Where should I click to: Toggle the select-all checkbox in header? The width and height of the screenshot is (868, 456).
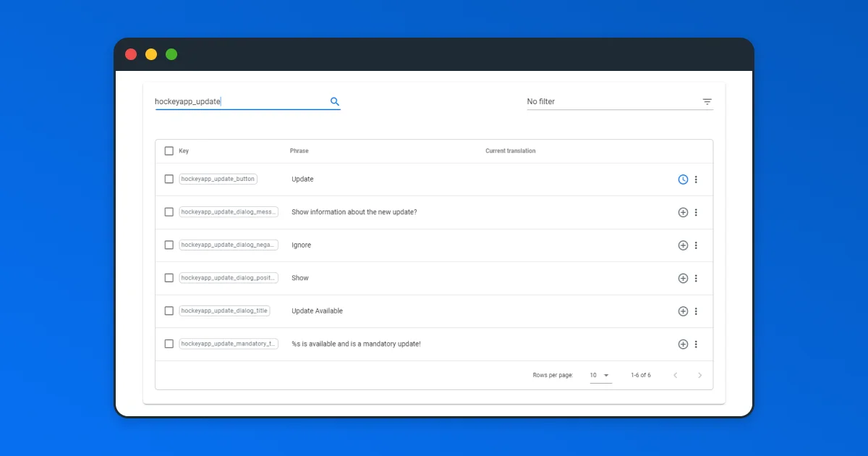(169, 151)
